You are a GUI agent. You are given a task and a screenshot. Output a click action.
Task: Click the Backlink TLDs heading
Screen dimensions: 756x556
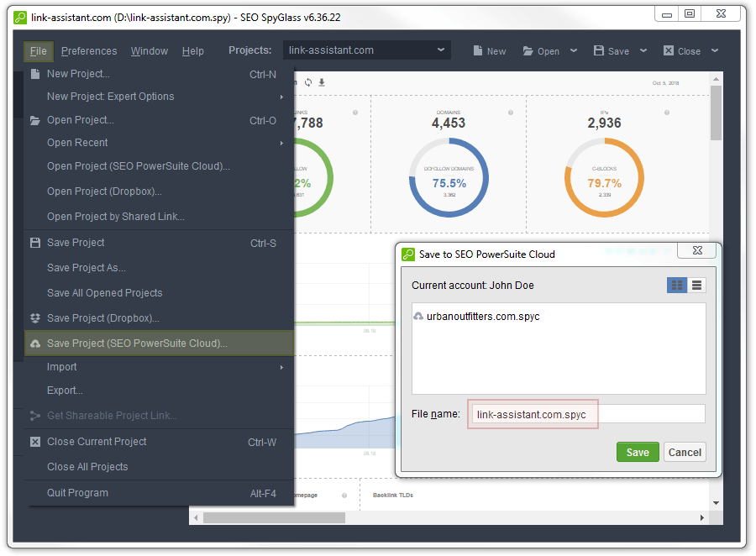pyautogui.click(x=393, y=496)
